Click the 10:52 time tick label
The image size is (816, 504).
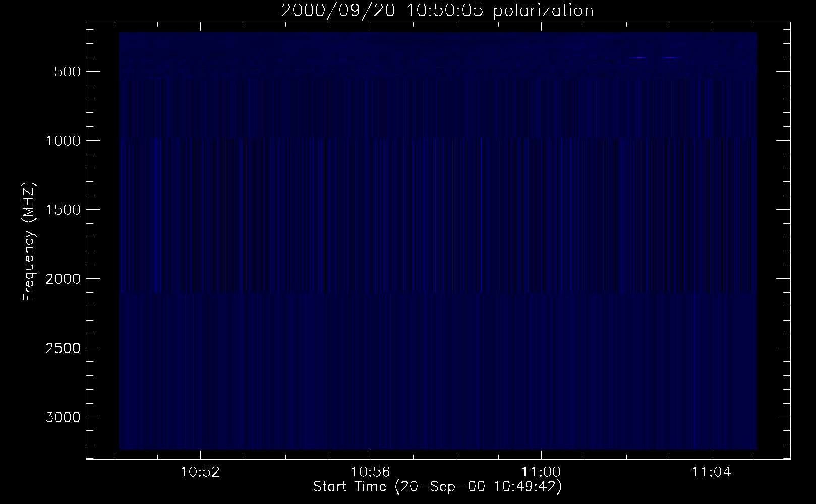(201, 473)
